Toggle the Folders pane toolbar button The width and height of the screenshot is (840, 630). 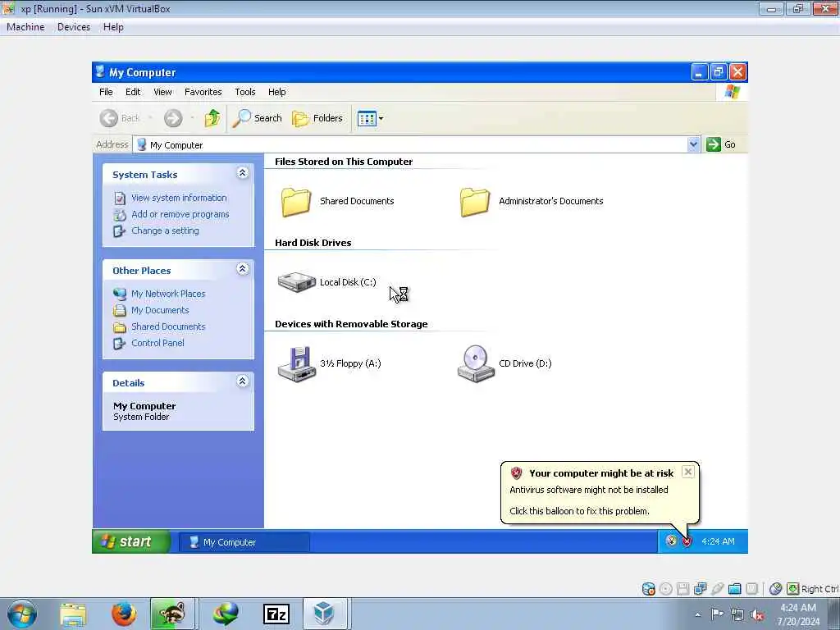coord(317,118)
